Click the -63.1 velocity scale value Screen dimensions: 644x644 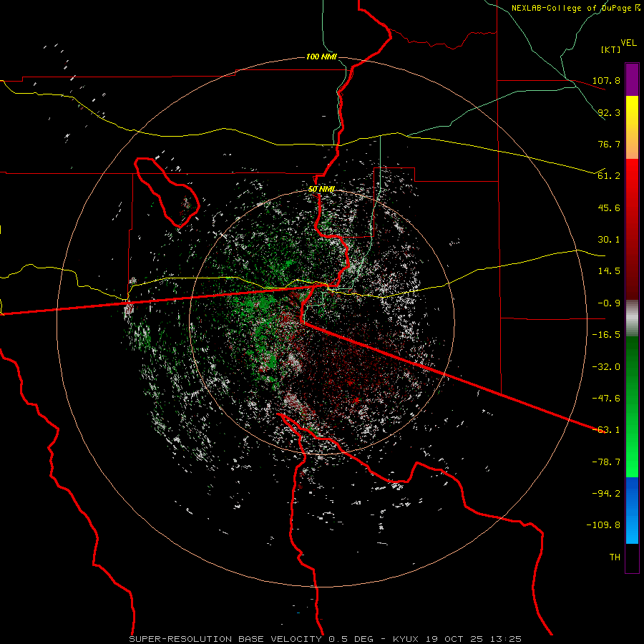[606, 430]
